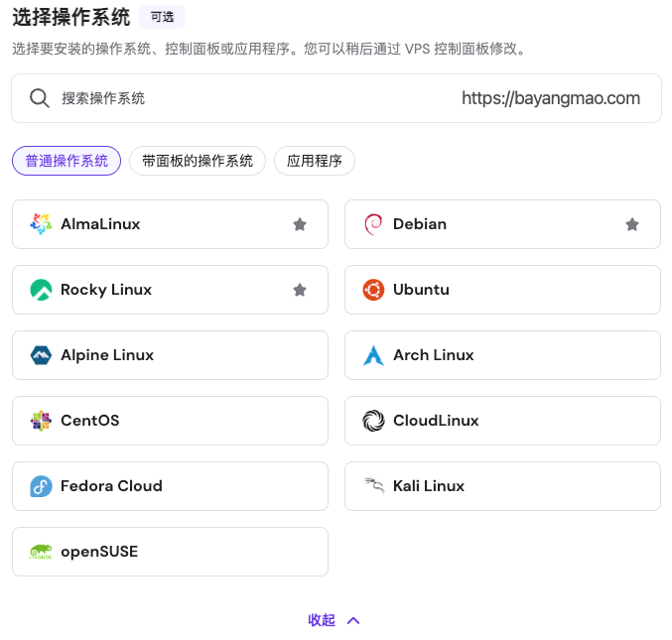Click the Arch Linux blue logo
Viewport: 672px width, 640px height.
(x=373, y=355)
